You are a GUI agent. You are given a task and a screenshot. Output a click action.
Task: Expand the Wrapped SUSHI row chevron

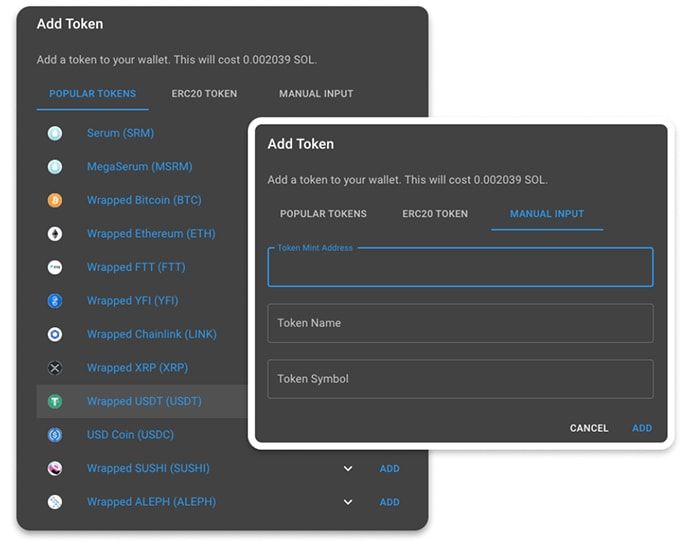click(x=348, y=468)
